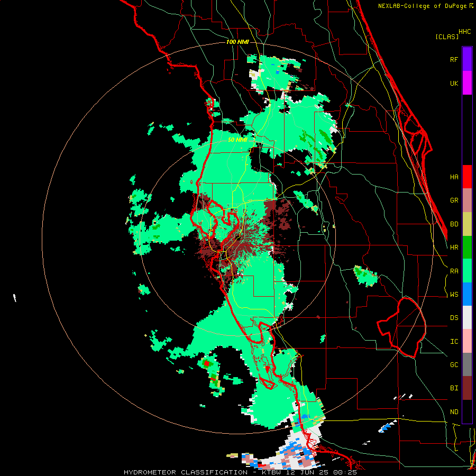Pick the RA light green legend swatch
The height and width of the screenshot is (476, 476).
pyautogui.click(x=467, y=271)
